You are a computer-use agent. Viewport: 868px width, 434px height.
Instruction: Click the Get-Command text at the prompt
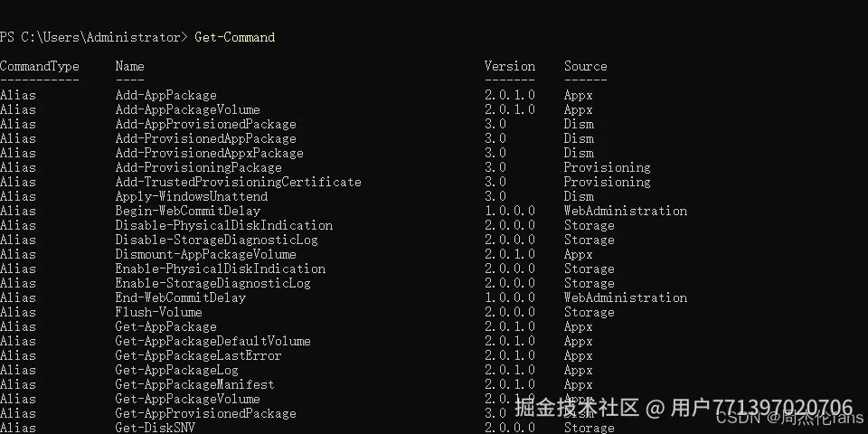click(235, 37)
